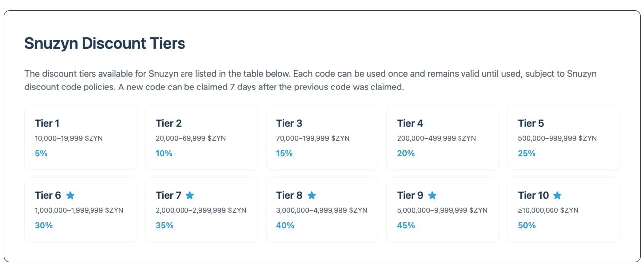Click the 3,000,000–4,999,999 $ZYN range text
The width and height of the screenshot is (644, 266).
[x=322, y=210]
